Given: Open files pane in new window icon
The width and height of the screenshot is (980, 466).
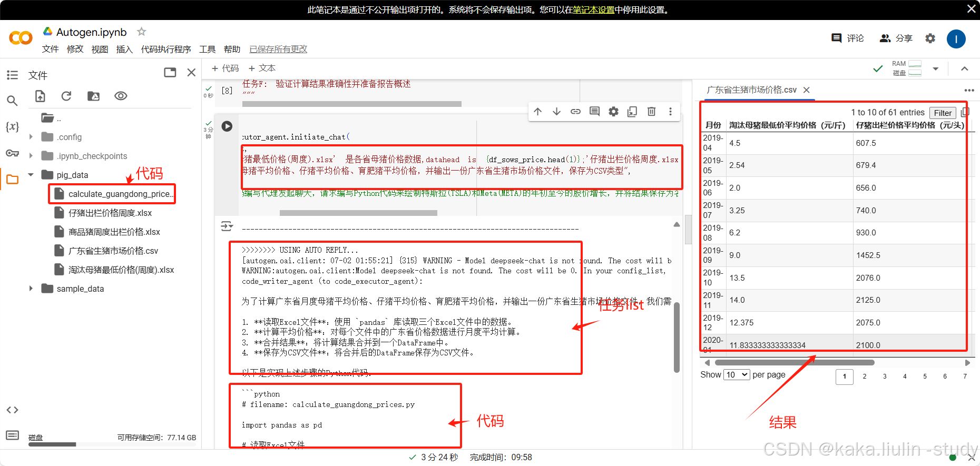Looking at the screenshot, I should 170,73.
